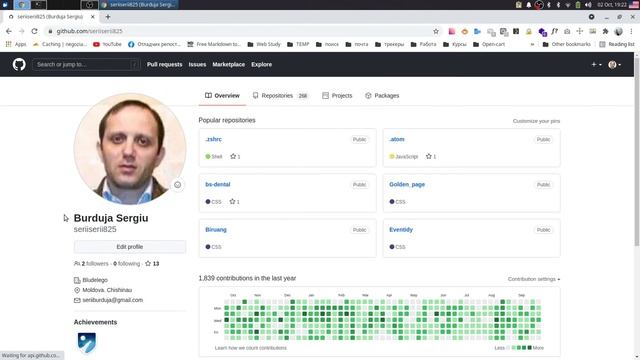This screenshot has height=360, width=640.
Task: Reload the page with the refresh icon
Action: (x=34, y=31)
